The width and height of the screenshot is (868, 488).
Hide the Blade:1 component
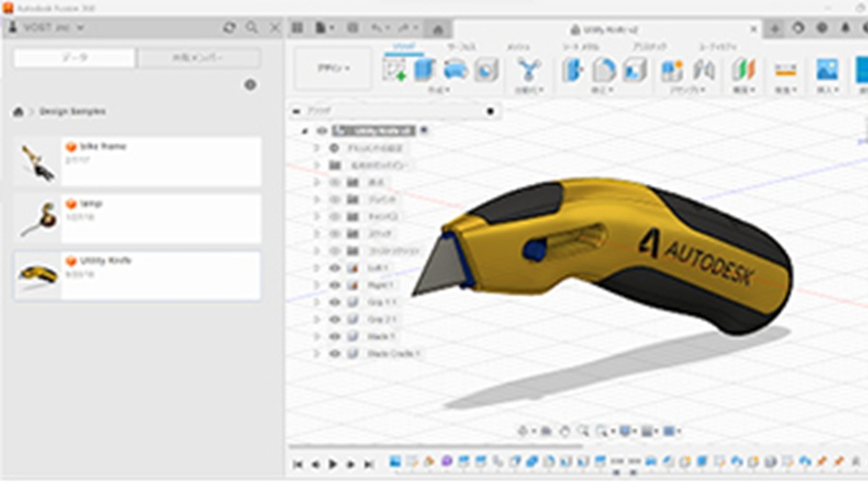(x=335, y=337)
